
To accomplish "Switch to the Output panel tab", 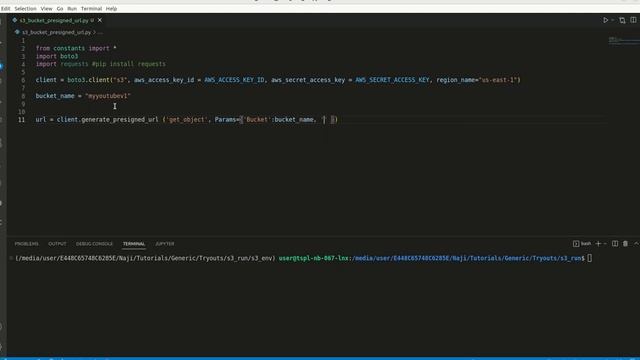I will click(57, 244).
